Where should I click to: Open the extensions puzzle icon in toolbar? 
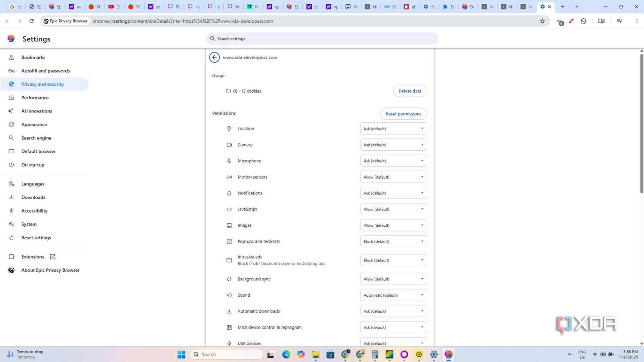[x=583, y=21]
